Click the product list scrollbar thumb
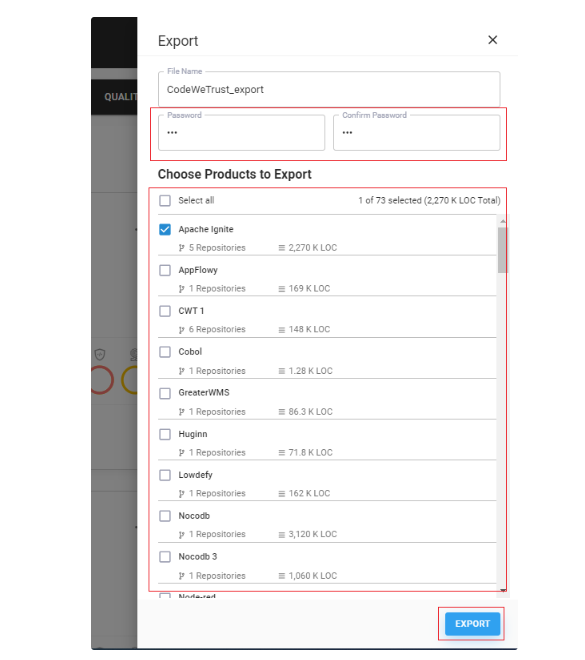The width and height of the screenshot is (585, 660). [503, 250]
